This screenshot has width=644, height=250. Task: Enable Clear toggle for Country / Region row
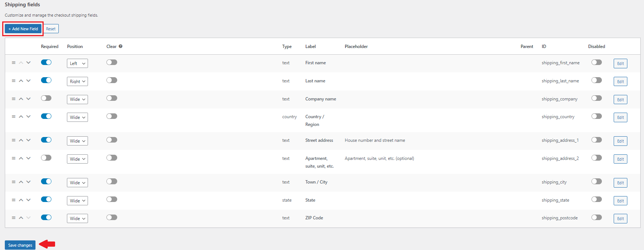pos(112,116)
